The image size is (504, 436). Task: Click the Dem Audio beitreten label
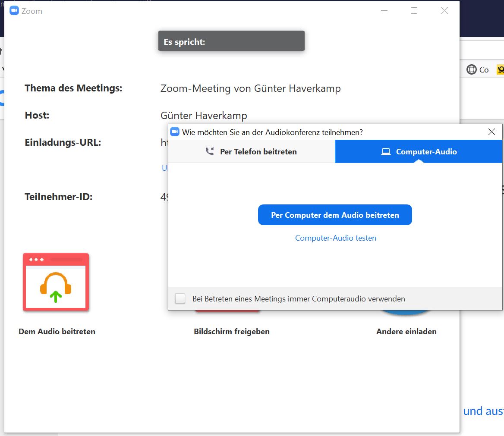pyautogui.click(x=57, y=331)
